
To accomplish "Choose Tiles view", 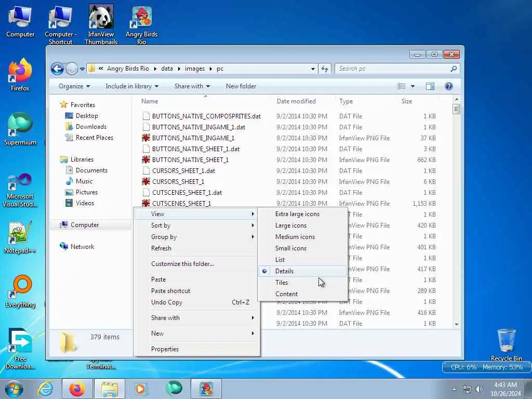I will point(302,282).
